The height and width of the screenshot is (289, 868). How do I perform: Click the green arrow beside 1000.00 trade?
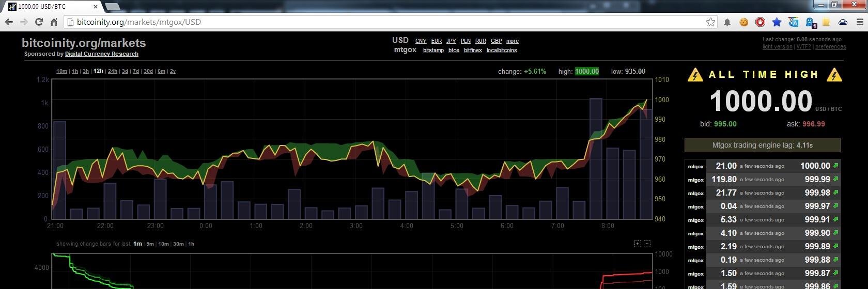(835, 166)
